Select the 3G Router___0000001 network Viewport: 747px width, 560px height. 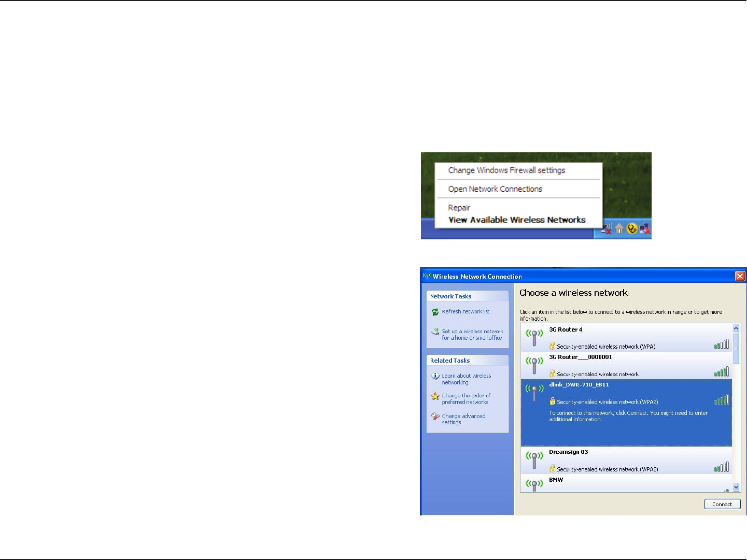click(x=626, y=365)
